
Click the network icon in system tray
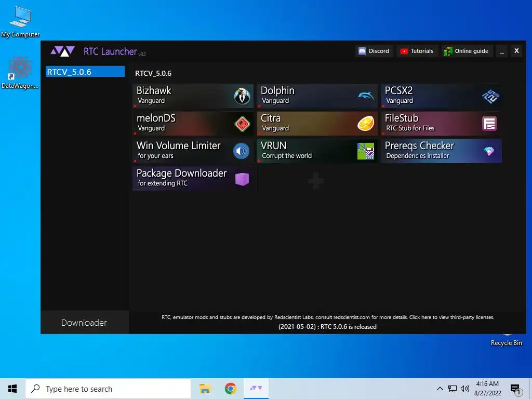(x=453, y=389)
